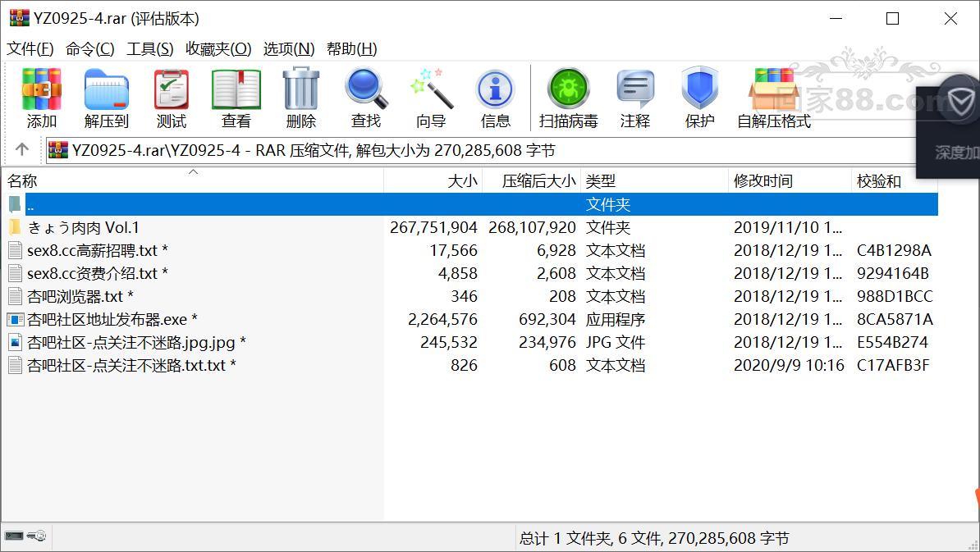The width and height of the screenshot is (980, 552).
Task: Open the 收藏夹(O) menu
Action: pos(218,48)
